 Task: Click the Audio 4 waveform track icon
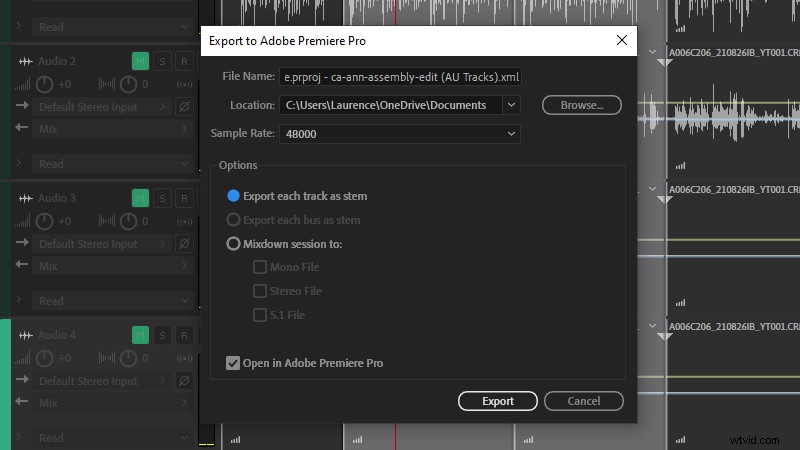click(26, 335)
